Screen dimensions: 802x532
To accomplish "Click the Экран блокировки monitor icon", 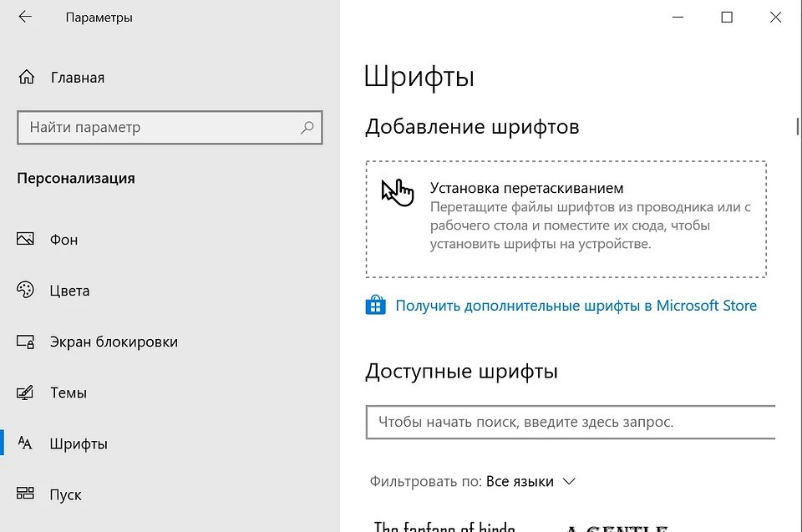I will coord(25,342).
